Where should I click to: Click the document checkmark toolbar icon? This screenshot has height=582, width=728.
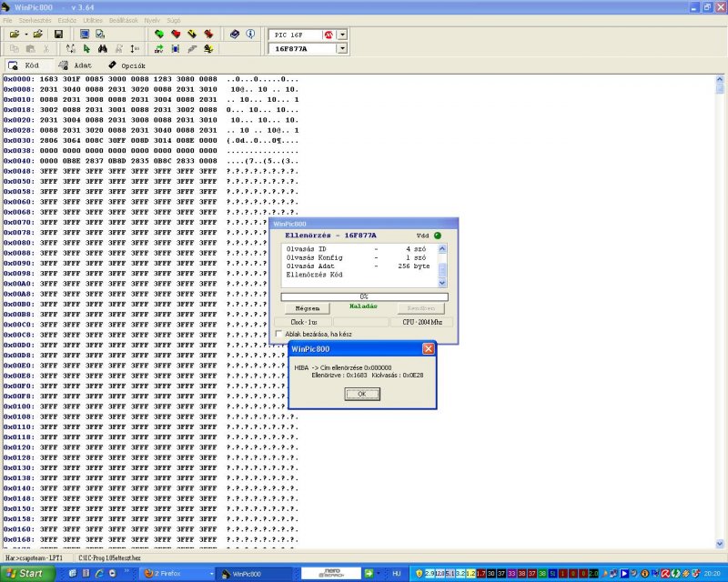[100, 34]
